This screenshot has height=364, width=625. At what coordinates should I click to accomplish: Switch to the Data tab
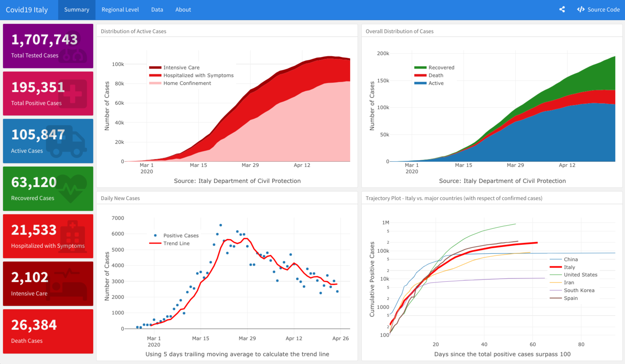point(157,10)
